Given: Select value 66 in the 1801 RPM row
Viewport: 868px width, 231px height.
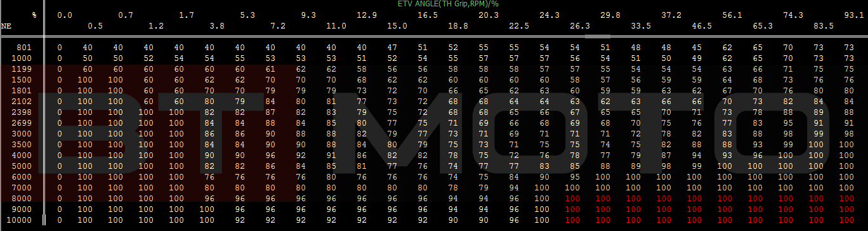Looking at the screenshot, I should [x=453, y=90].
